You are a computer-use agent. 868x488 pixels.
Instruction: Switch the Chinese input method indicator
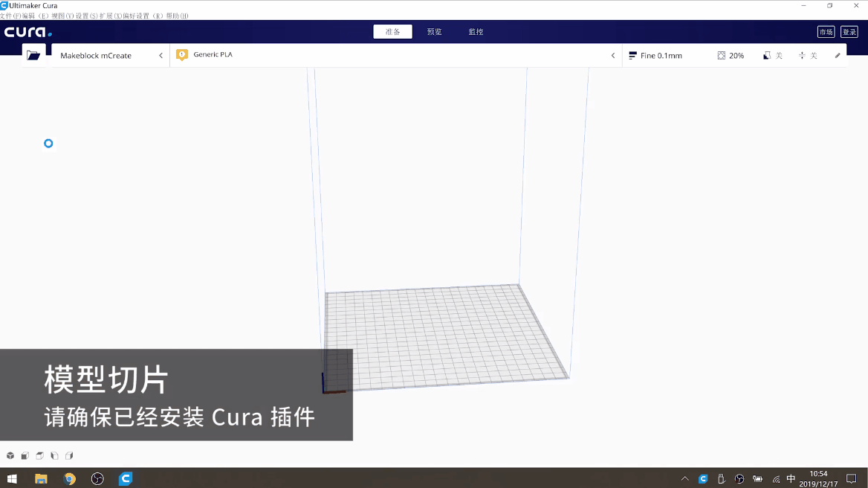pyautogui.click(x=791, y=478)
